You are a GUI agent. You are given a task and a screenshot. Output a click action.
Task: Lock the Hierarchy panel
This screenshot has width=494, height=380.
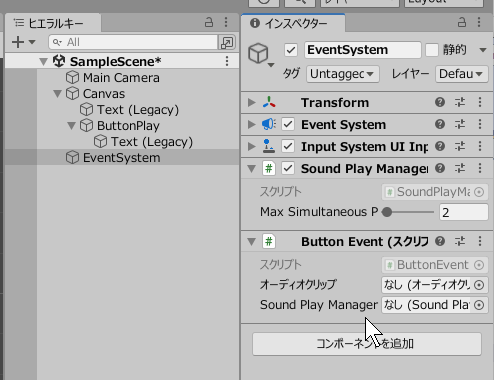click(x=209, y=22)
